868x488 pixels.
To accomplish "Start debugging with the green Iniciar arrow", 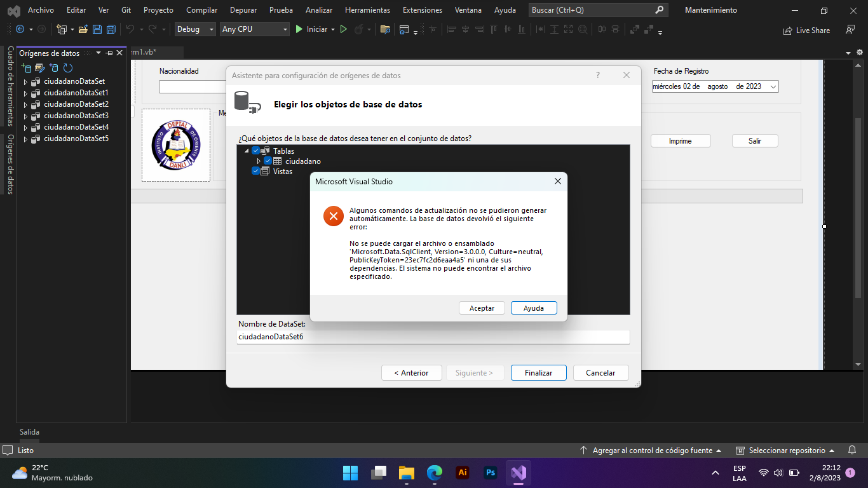I will coord(299,29).
